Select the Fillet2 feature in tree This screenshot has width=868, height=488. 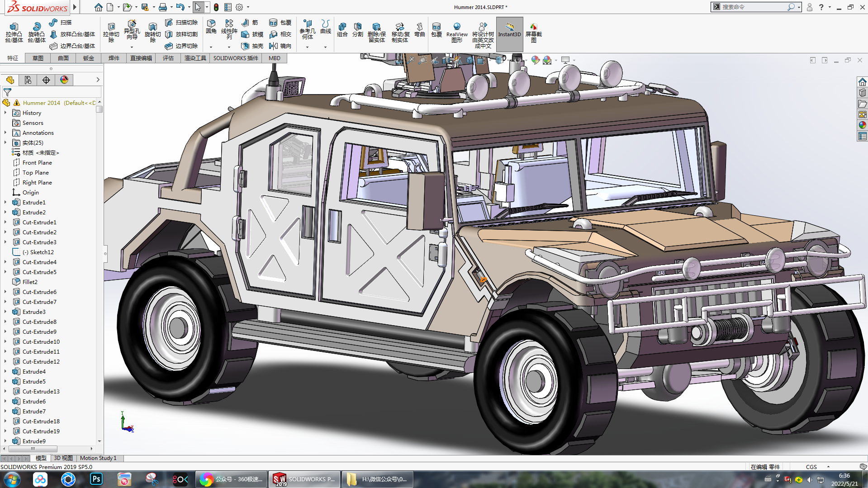click(30, 282)
